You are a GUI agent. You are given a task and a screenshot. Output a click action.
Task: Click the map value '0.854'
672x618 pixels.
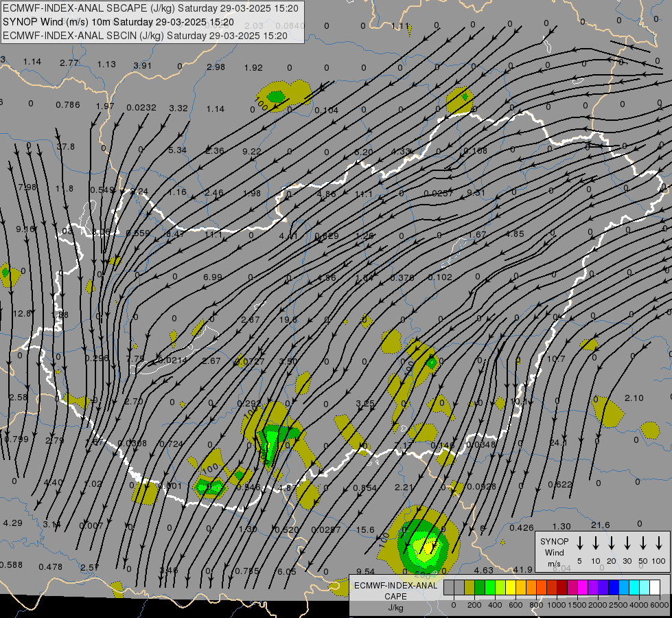(364, 488)
